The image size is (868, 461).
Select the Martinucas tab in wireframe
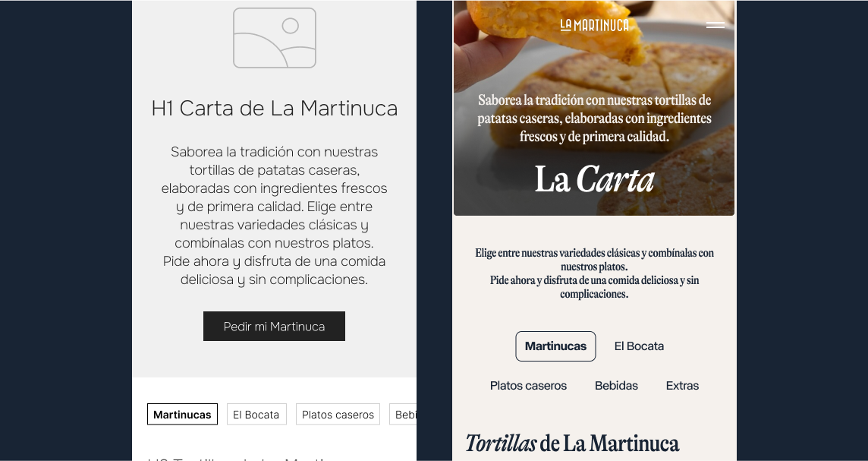coord(182,415)
